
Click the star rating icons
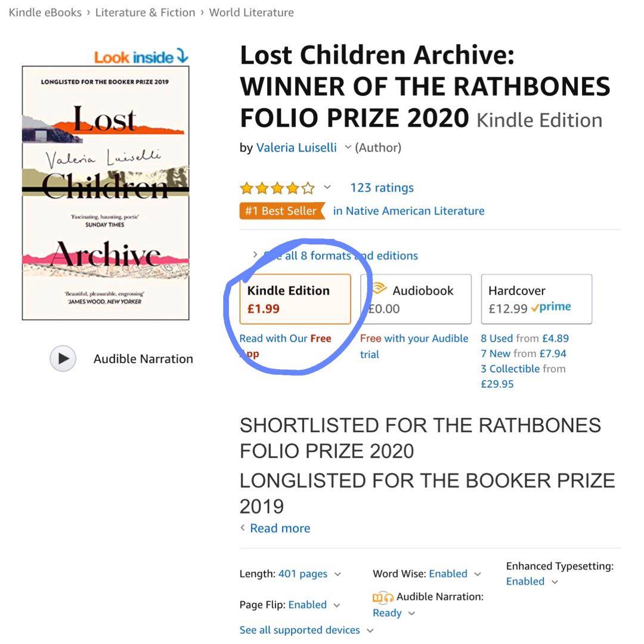pos(277,188)
